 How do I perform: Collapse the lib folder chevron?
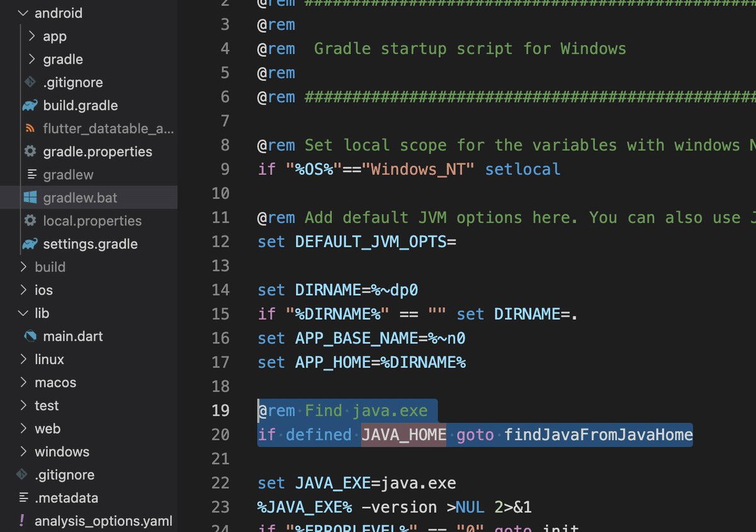23,313
